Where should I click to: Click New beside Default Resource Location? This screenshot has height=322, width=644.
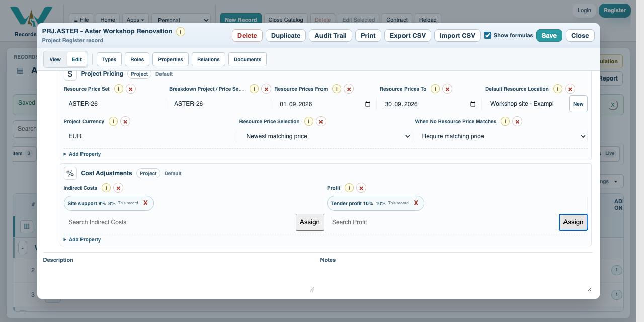click(578, 104)
